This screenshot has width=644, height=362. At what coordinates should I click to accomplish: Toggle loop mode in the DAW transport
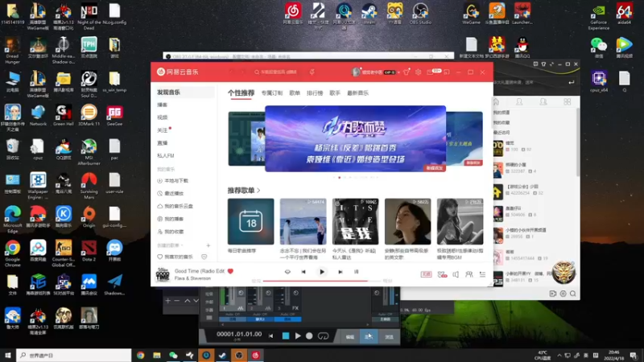coord(324,336)
